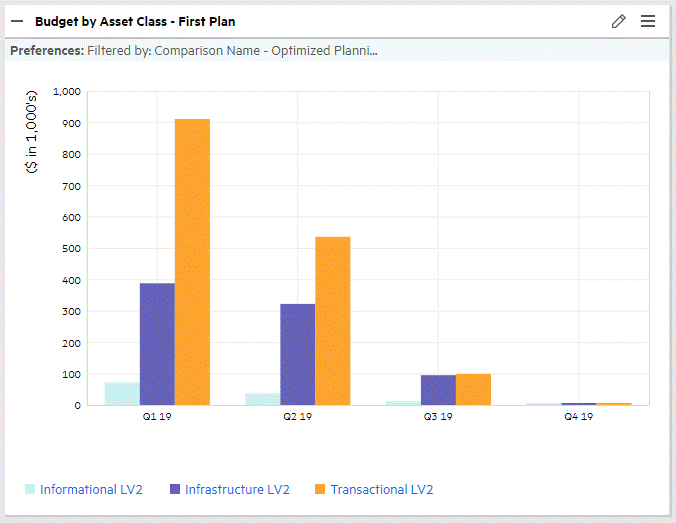Open the hamburger options menu

pos(647,21)
